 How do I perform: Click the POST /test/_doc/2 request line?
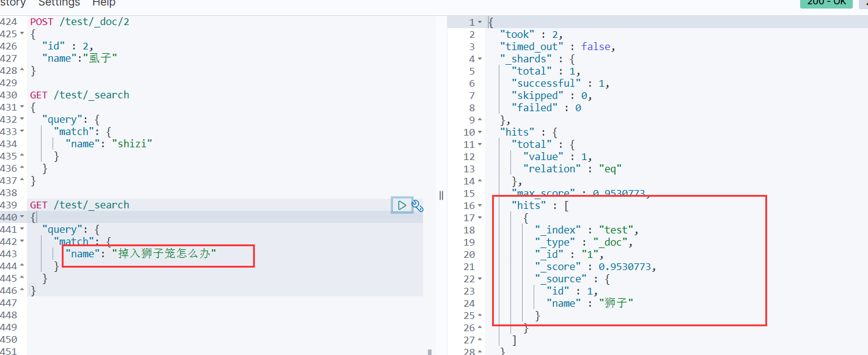click(x=79, y=22)
